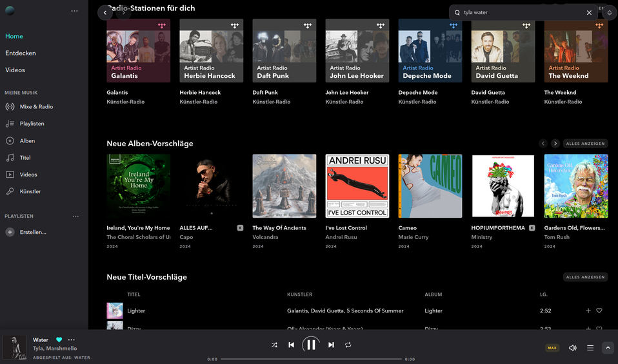Play Lighter track thumbnail
The width and height of the screenshot is (618, 364).
point(115,311)
